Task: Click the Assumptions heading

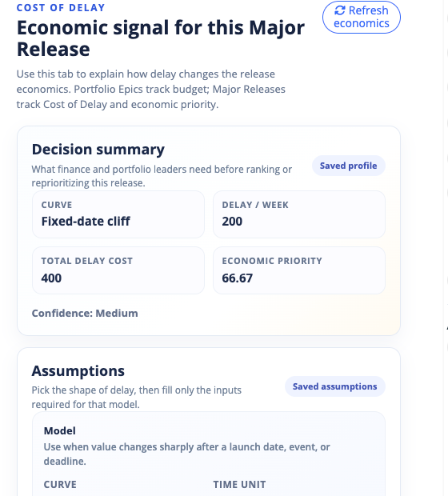Action: tap(78, 370)
